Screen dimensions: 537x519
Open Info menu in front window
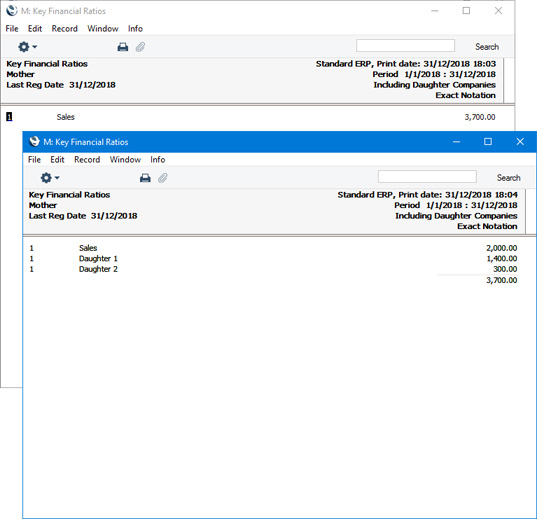(x=158, y=160)
